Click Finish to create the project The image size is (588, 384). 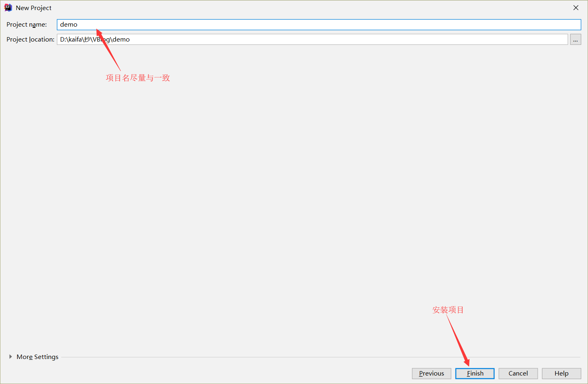tap(475, 374)
